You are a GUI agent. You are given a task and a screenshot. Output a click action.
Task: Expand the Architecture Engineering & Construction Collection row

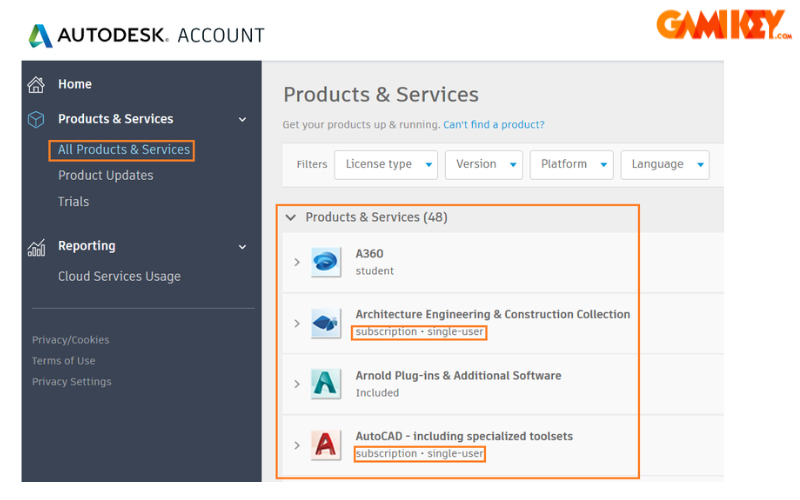point(297,323)
